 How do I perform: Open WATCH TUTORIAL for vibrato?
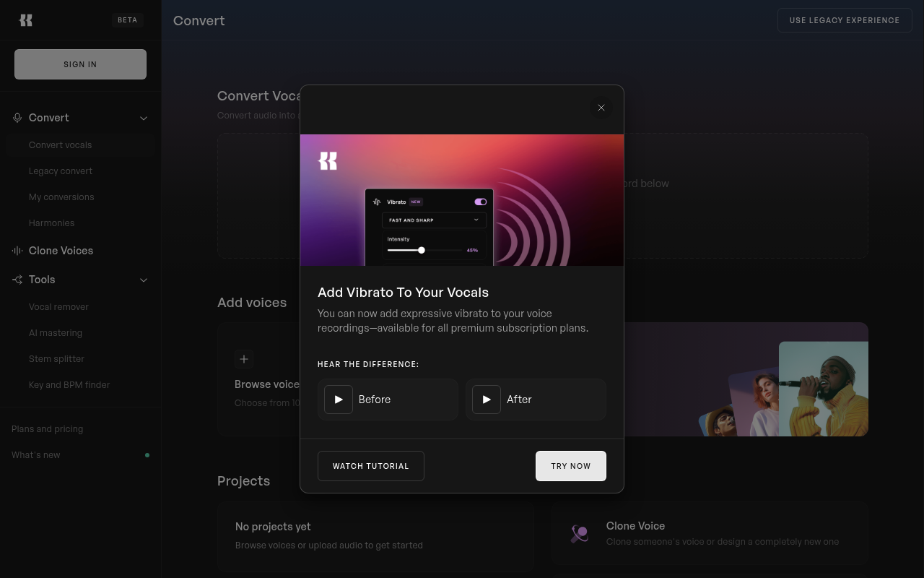(370, 466)
